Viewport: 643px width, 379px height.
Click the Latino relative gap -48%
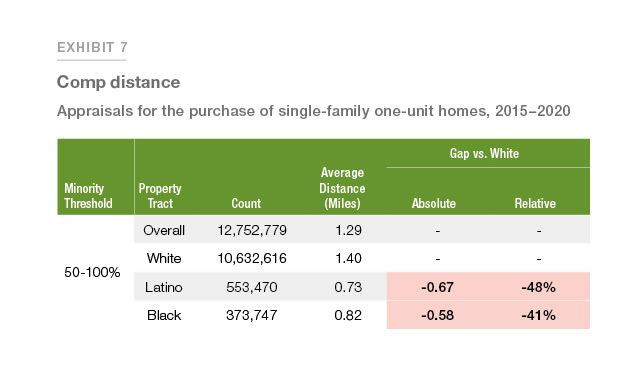(x=538, y=287)
